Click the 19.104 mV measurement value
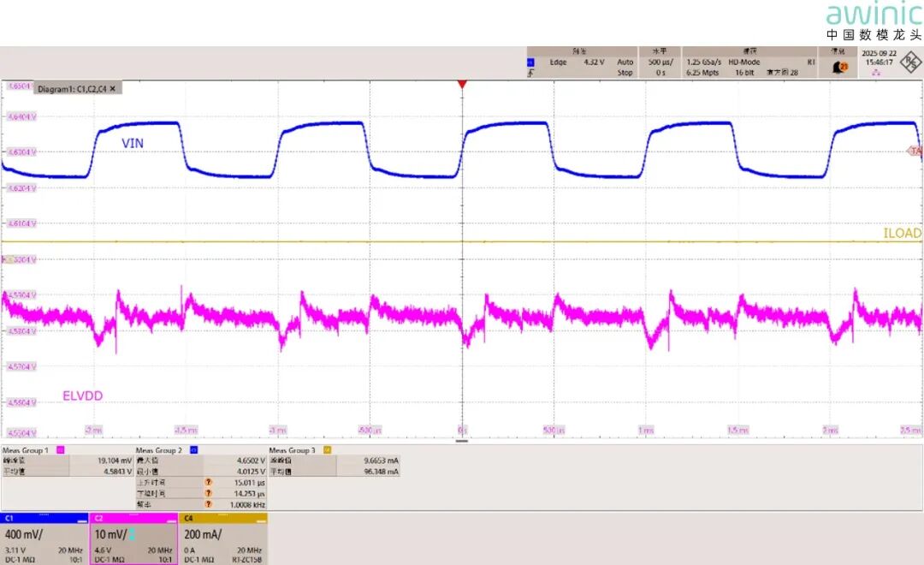 click(115, 461)
